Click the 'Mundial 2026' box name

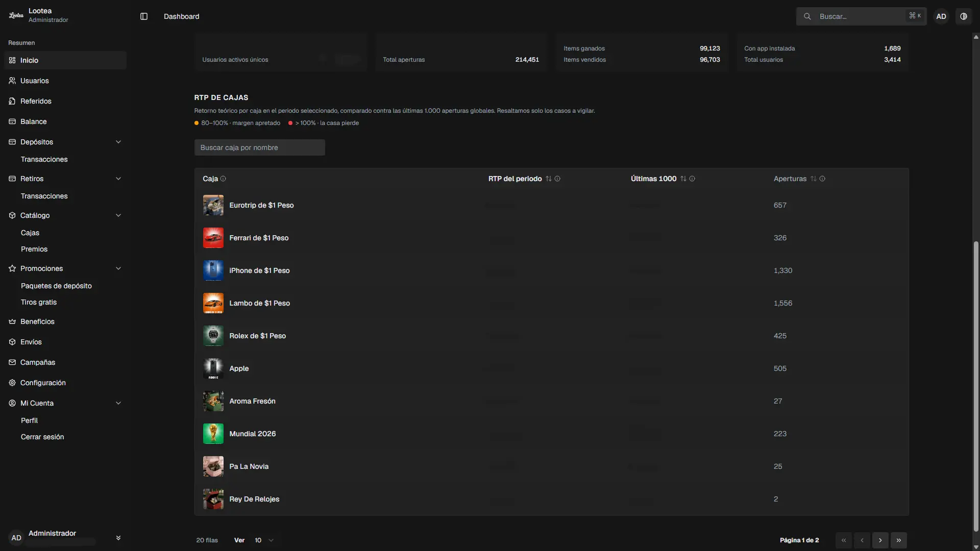tap(253, 434)
